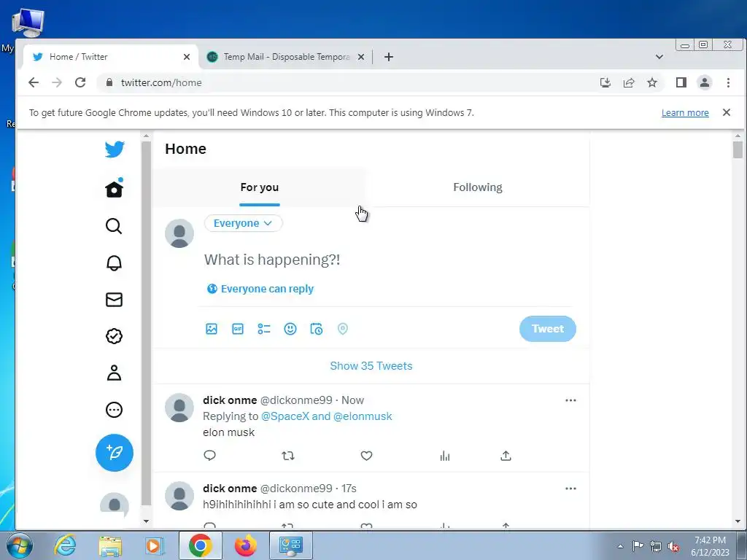Show hidden system tray icons arrow
The height and width of the screenshot is (560, 747).
click(x=620, y=546)
